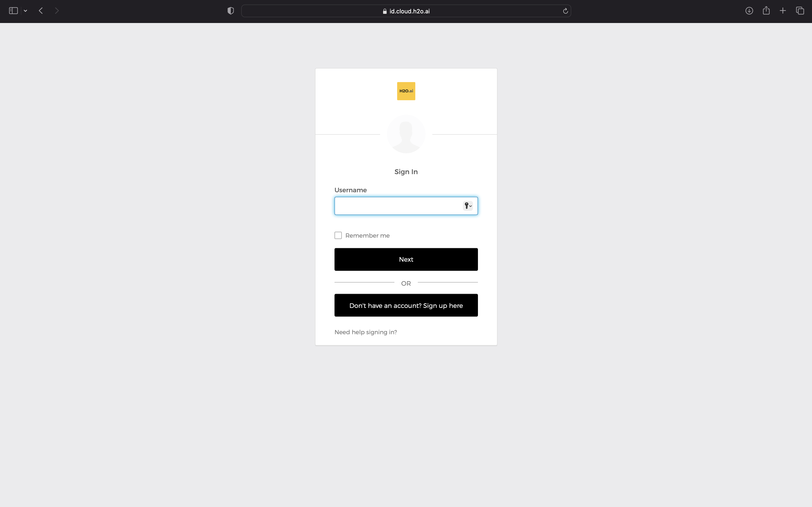The width and height of the screenshot is (812, 507).
Task: Open new browser tab plus button
Action: tap(783, 10)
